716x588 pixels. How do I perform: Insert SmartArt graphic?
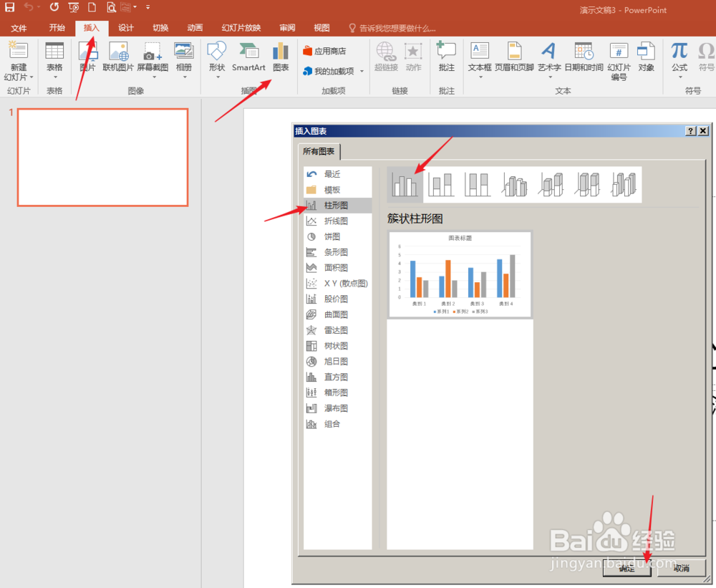(x=248, y=57)
